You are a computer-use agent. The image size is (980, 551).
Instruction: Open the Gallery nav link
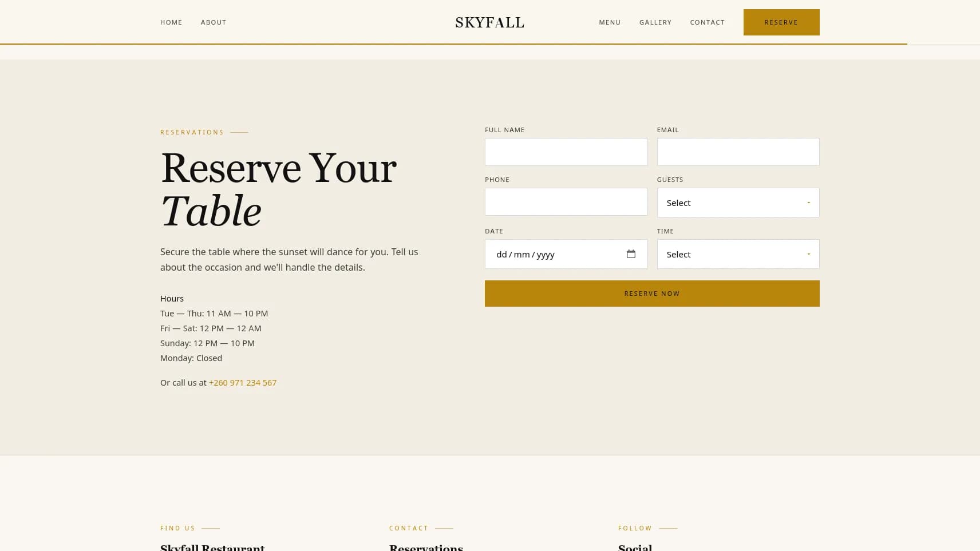tap(655, 22)
